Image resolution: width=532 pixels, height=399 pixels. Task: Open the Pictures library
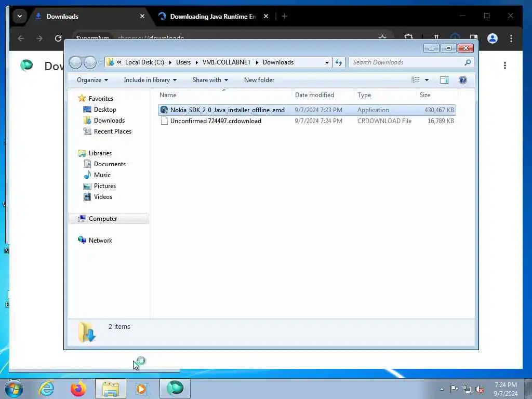coord(105,186)
